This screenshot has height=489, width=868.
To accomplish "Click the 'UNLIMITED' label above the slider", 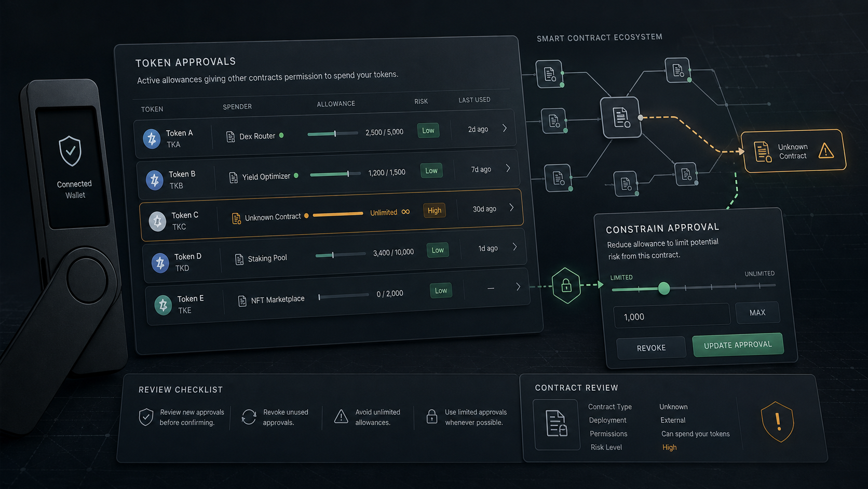I will [759, 274].
